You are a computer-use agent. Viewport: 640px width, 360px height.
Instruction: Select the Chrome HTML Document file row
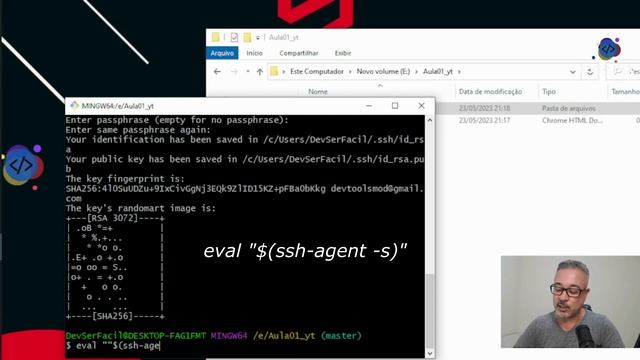click(538, 120)
